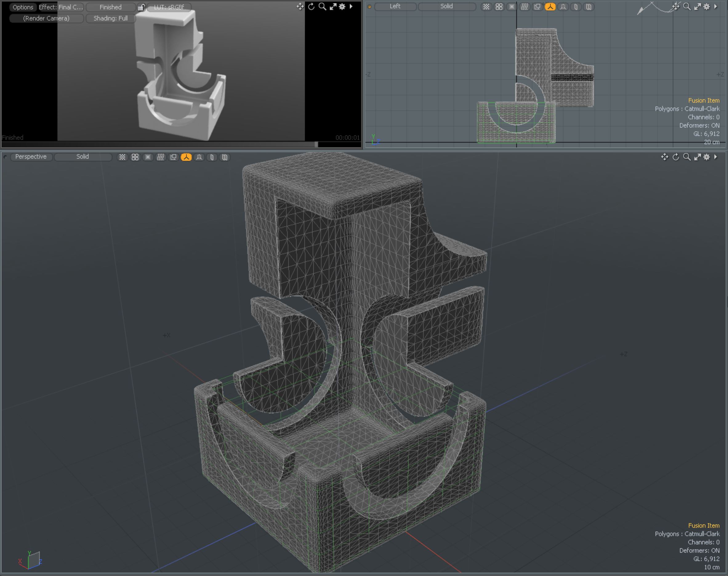Open Solid shading menu in Perspective viewport
Viewport: 728px width, 576px height.
pos(82,157)
